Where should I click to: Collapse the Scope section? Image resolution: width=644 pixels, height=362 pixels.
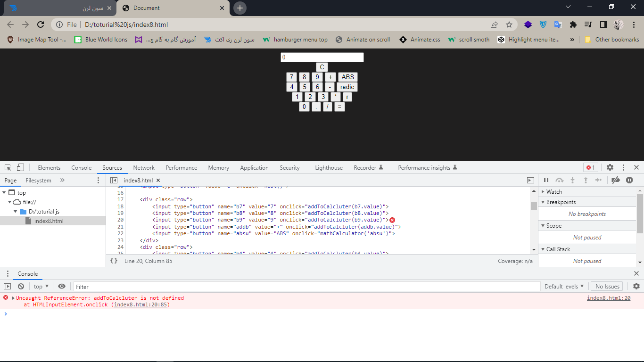pos(543,226)
